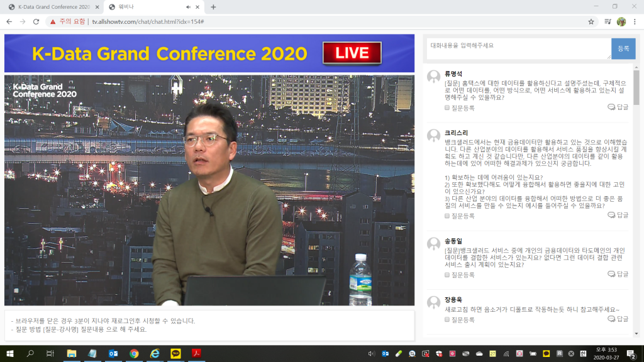Close the K-Data Grand Conference tab
The image size is (644, 362).
pos(97,7)
